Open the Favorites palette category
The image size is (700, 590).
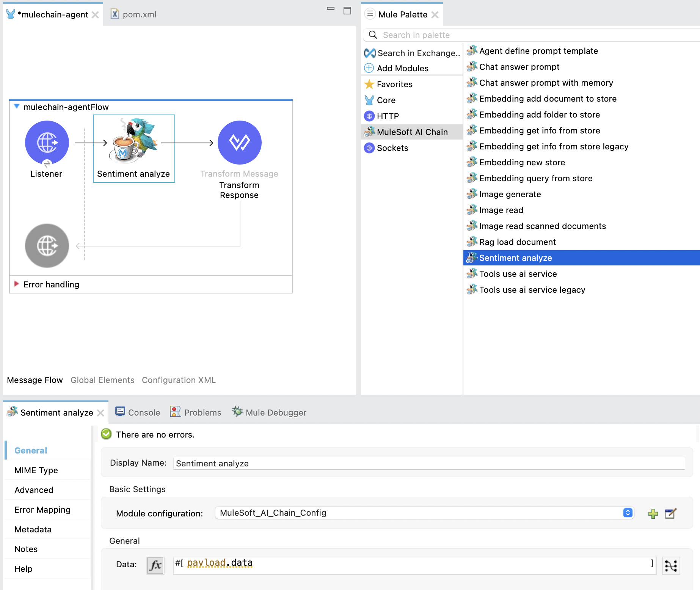[388, 84]
